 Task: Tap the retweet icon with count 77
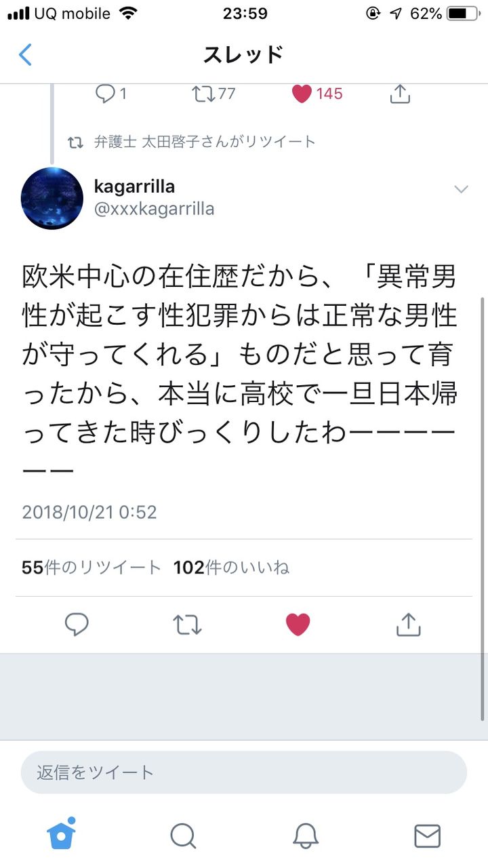click(213, 94)
